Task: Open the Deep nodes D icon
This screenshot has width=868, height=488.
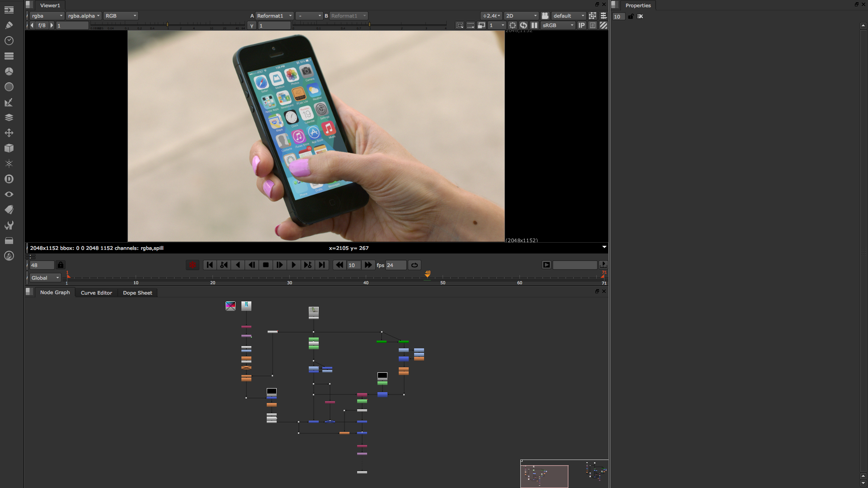Action: point(9,179)
